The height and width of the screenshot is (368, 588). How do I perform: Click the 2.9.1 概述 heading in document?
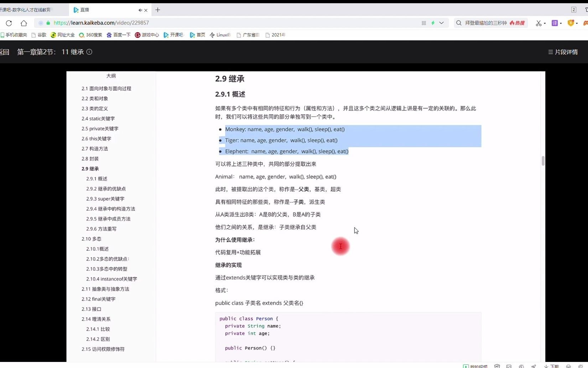(x=230, y=94)
